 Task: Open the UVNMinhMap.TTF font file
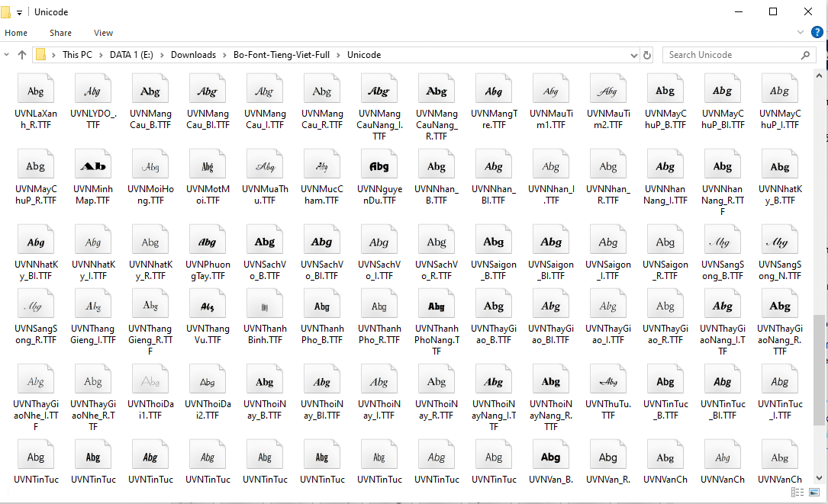click(92, 167)
